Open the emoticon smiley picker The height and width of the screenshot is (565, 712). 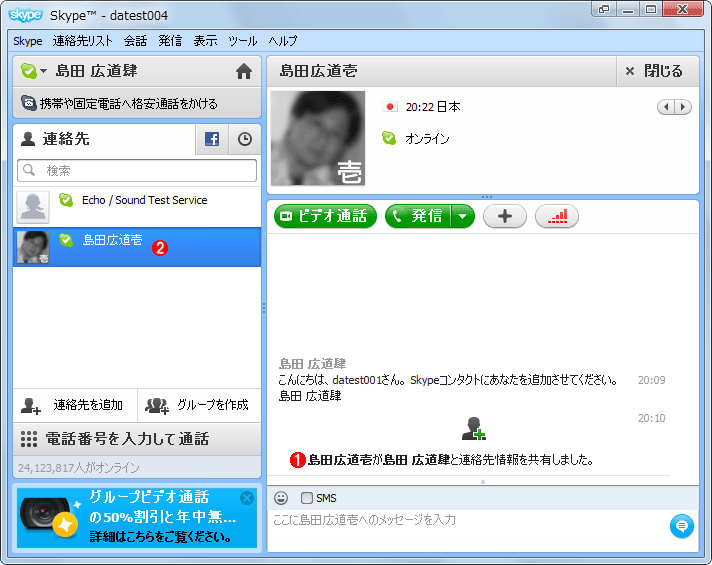[x=281, y=498]
